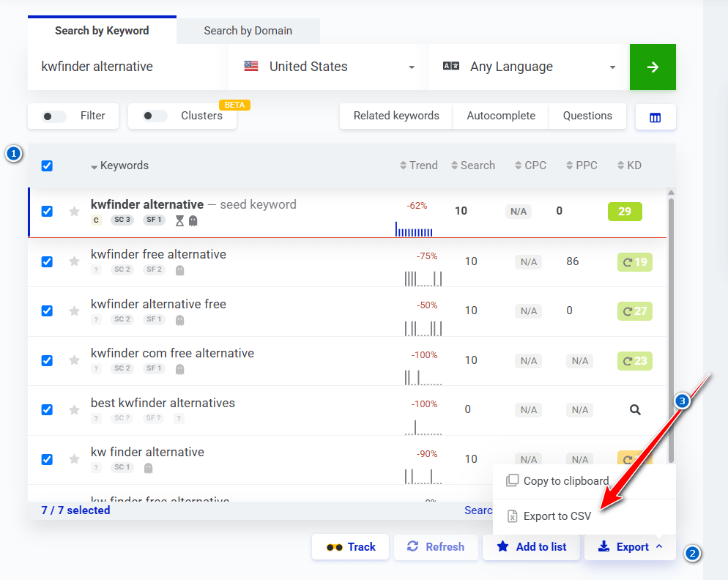The width and height of the screenshot is (728, 580).
Task: Click the SC 3 badge under seed keyword
Action: pos(122,220)
